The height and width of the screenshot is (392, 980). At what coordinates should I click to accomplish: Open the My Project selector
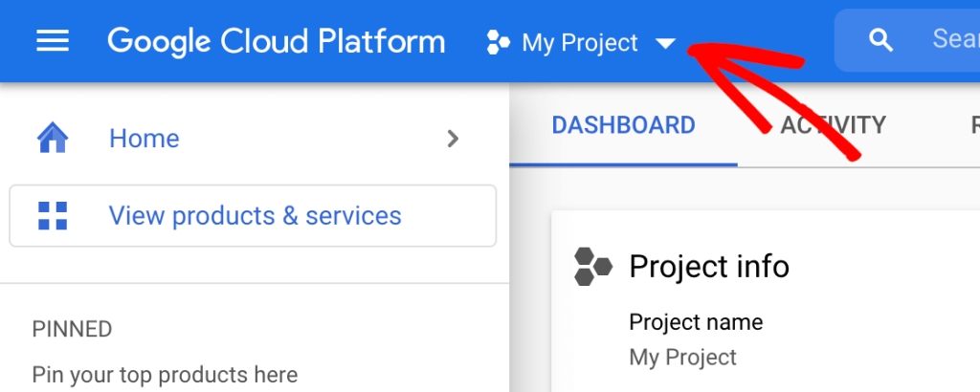(579, 43)
